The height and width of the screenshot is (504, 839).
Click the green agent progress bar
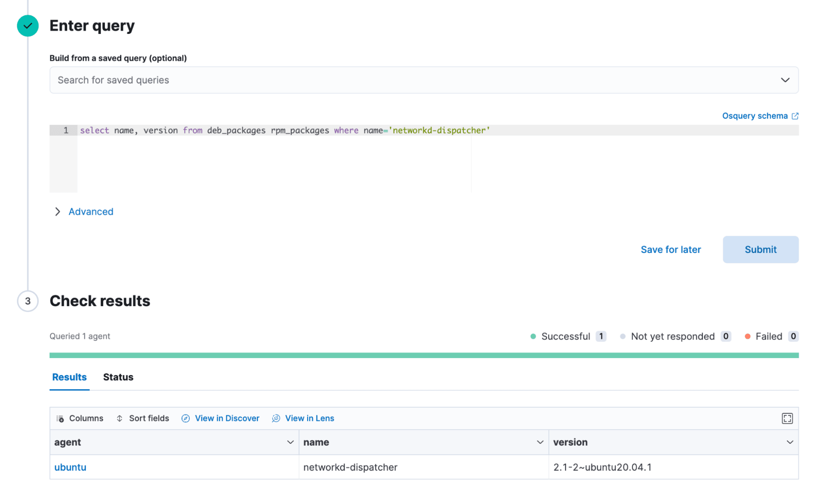pos(424,355)
